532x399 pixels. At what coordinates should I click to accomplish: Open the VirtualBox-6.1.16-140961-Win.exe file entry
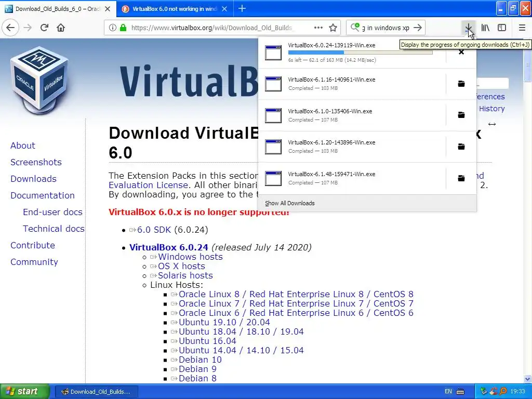pyautogui.click(x=352, y=84)
